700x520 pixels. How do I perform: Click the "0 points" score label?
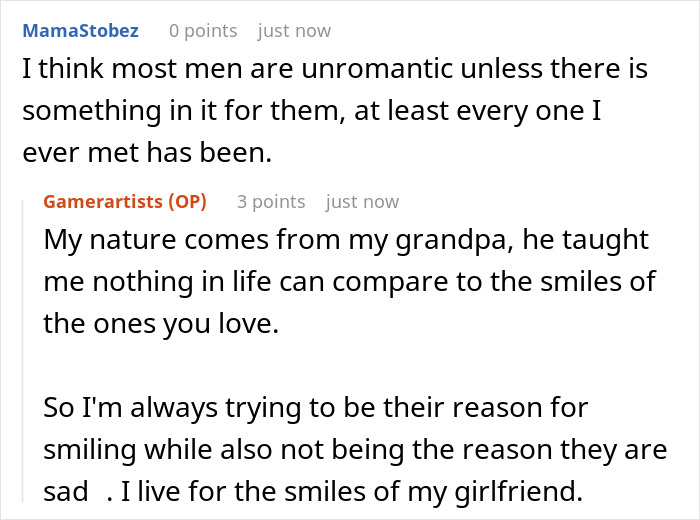203,31
